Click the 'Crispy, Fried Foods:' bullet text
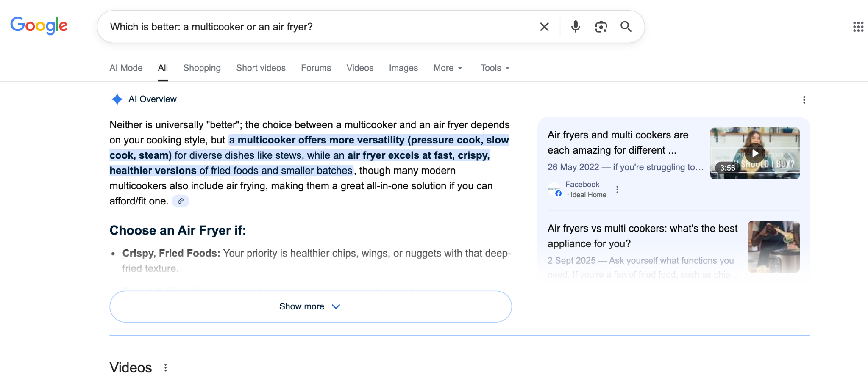 point(171,253)
